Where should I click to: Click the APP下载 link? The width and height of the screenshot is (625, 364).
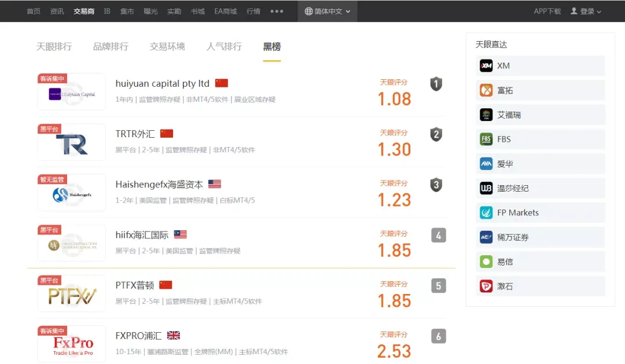coord(547,11)
